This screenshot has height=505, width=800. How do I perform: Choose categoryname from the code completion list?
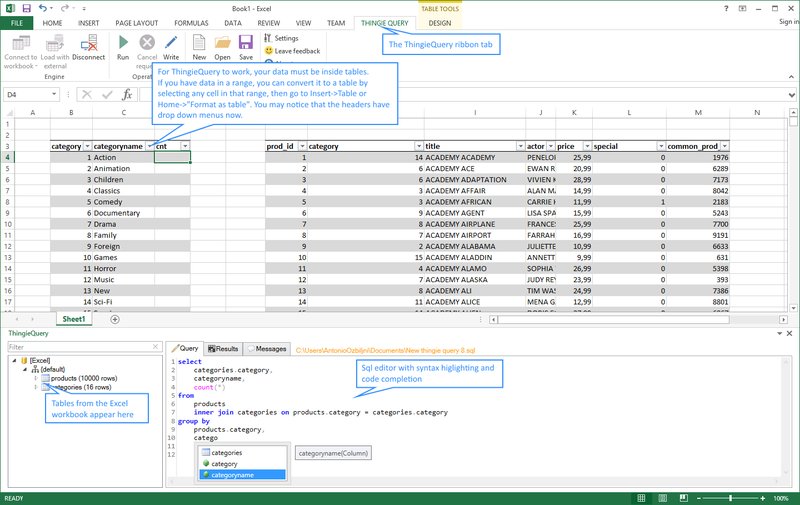(x=242, y=475)
